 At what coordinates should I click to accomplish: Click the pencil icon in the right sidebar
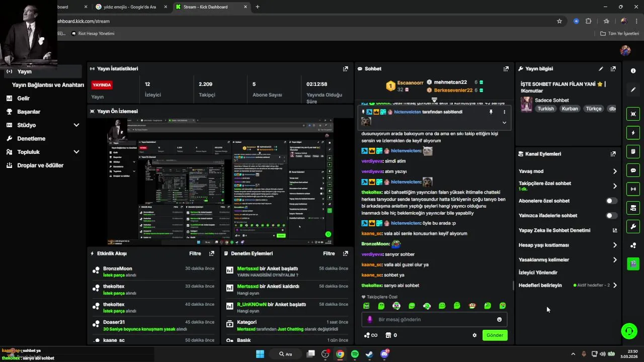pos(633,89)
